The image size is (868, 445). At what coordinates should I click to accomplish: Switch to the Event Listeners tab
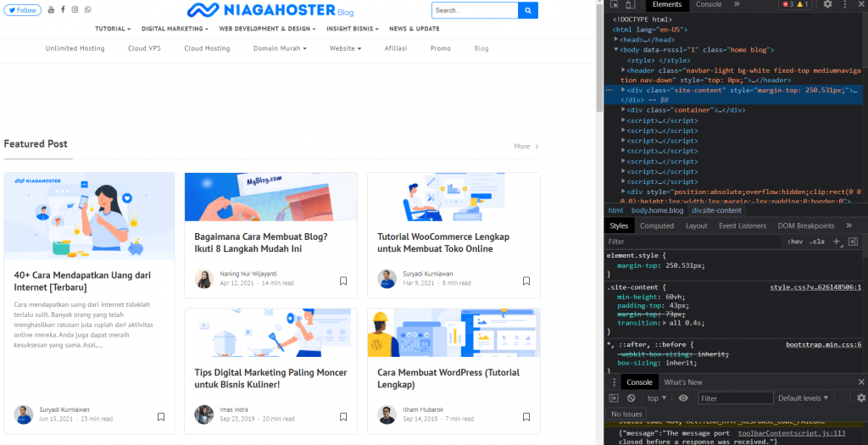(743, 225)
